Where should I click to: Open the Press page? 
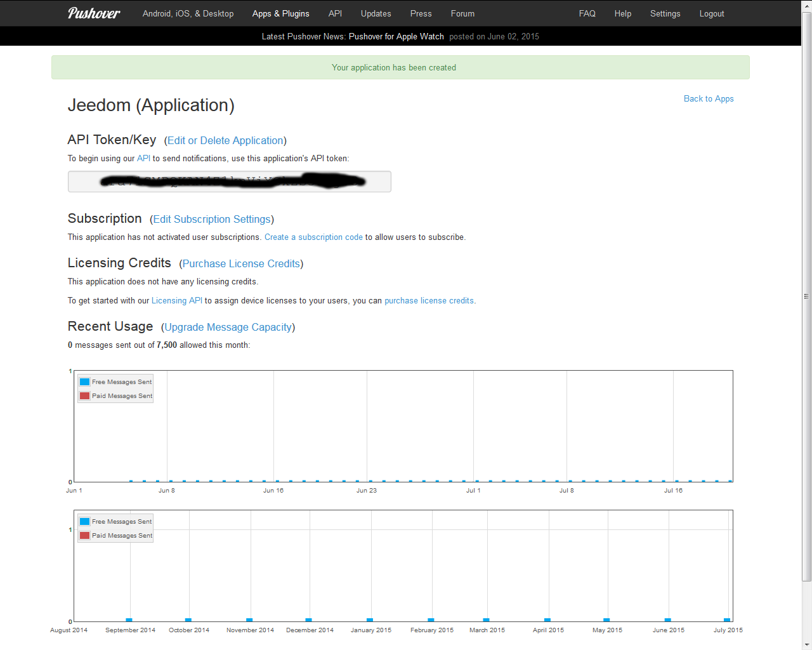pos(421,13)
